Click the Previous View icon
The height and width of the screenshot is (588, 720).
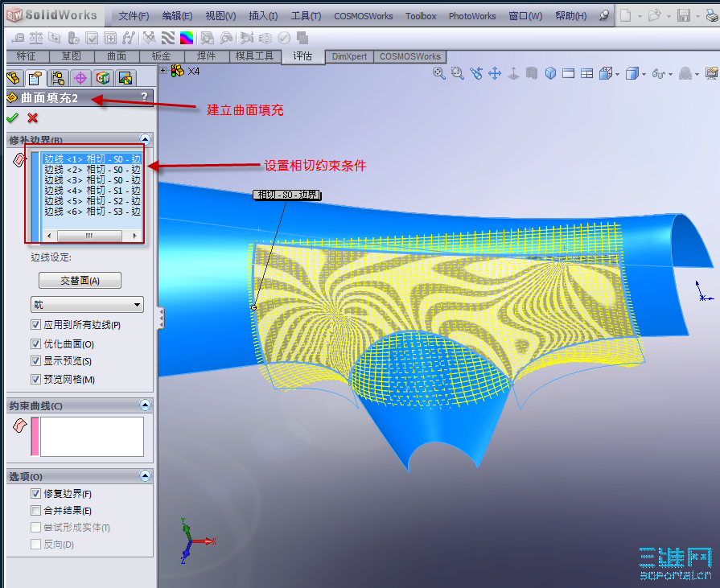click(476, 73)
